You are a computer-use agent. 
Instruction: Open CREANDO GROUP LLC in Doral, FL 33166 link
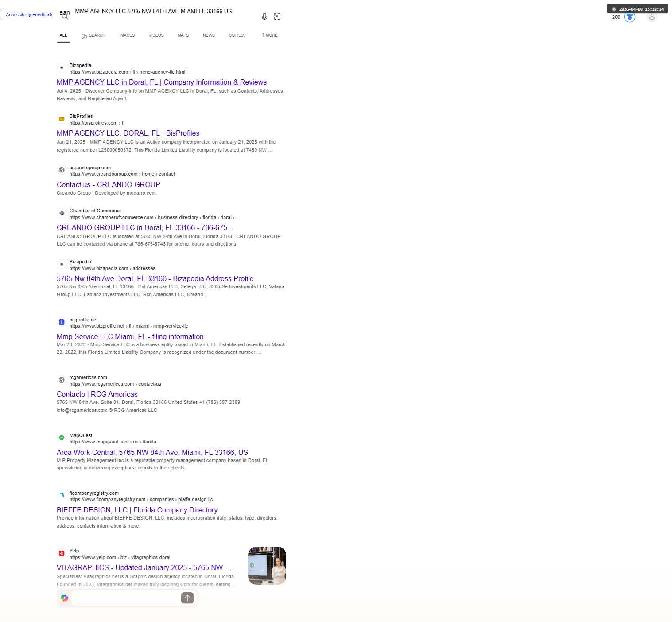point(145,228)
